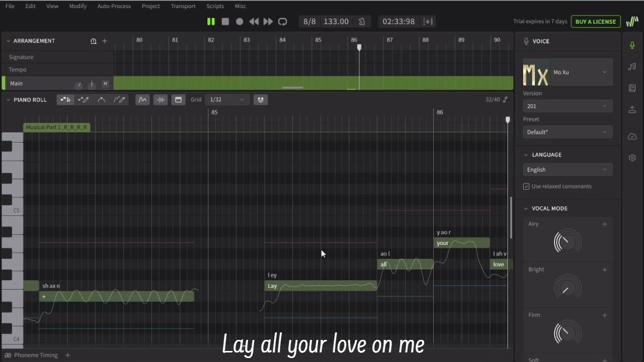This screenshot has height=362, width=644.
Task: Toggle pitch curve display
Action: 142,100
